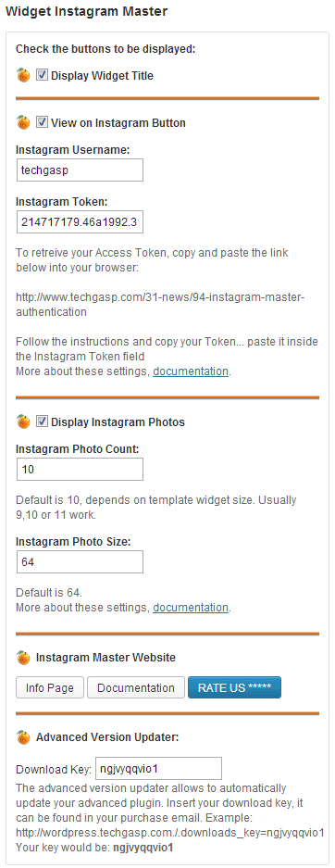Open documentation link under Instagram Token instructions
Image resolution: width=335 pixels, height=868 pixels.
(x=191, y=371)
